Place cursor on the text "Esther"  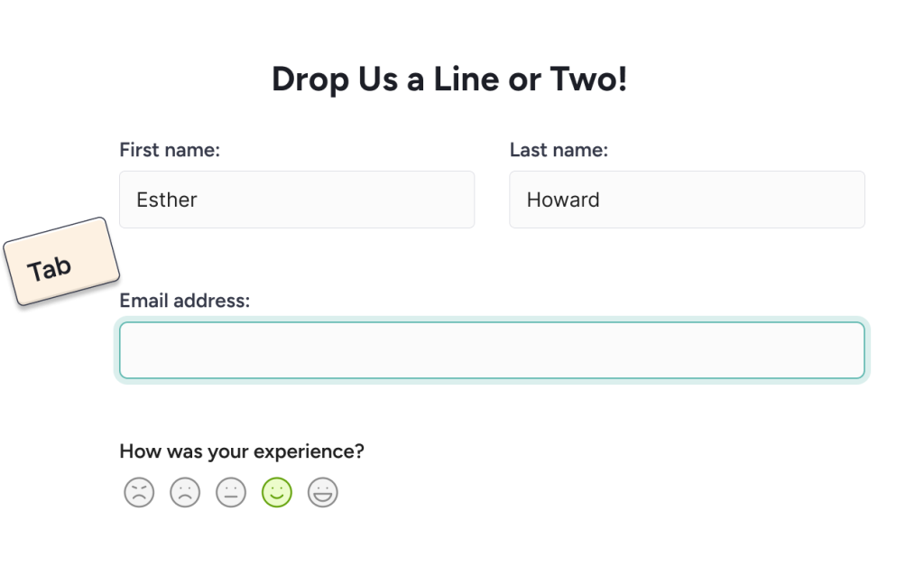pyautogui.click(x=167, y=200)
